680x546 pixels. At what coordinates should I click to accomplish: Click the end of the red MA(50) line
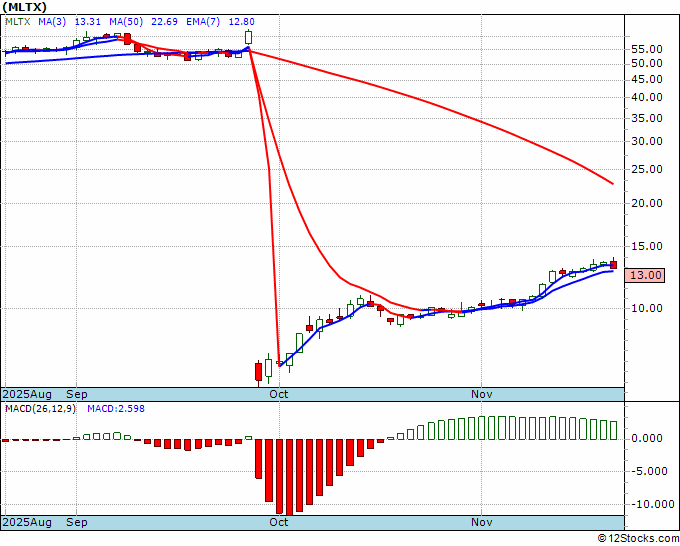pos(612,183)
